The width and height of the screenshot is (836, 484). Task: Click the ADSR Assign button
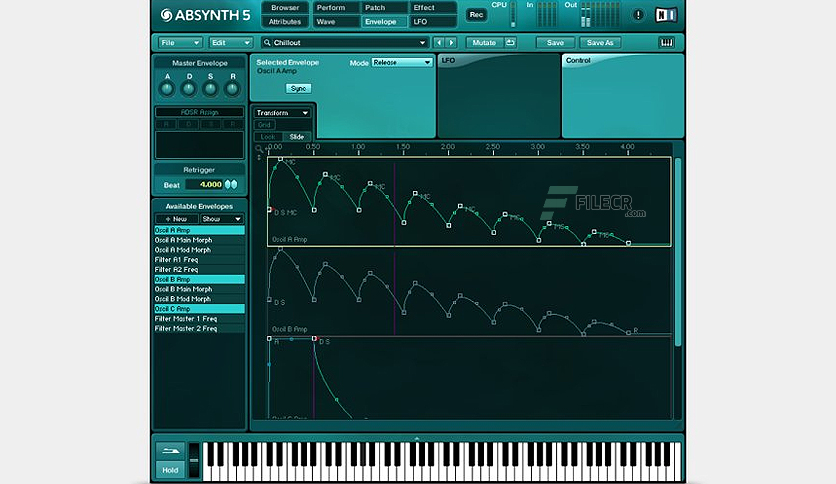pos(199,112)
